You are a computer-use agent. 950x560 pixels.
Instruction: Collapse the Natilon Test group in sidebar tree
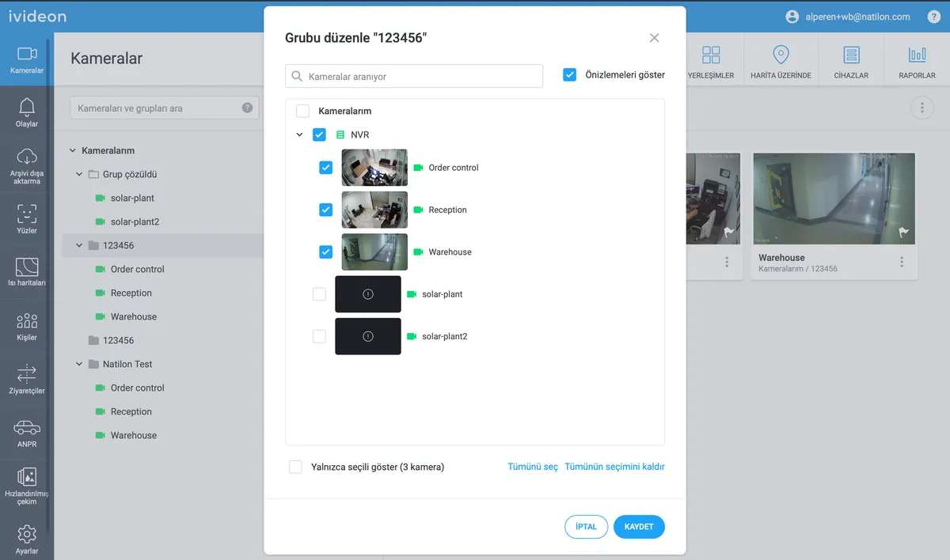coord(79,365)
